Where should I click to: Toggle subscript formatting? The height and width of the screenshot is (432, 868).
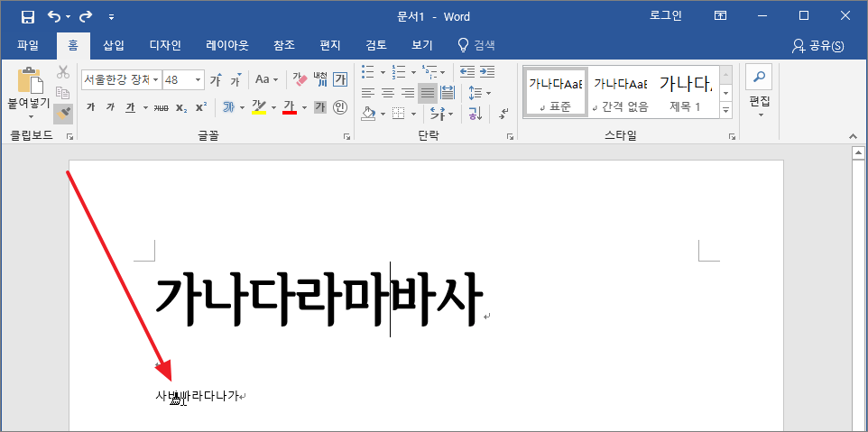pos(181,107)
